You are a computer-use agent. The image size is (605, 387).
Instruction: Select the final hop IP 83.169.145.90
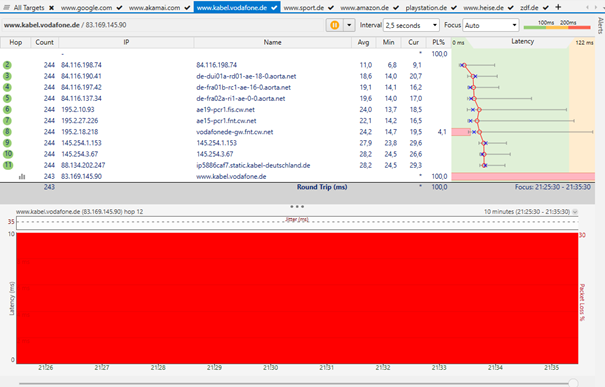click(x=81, y=176)
